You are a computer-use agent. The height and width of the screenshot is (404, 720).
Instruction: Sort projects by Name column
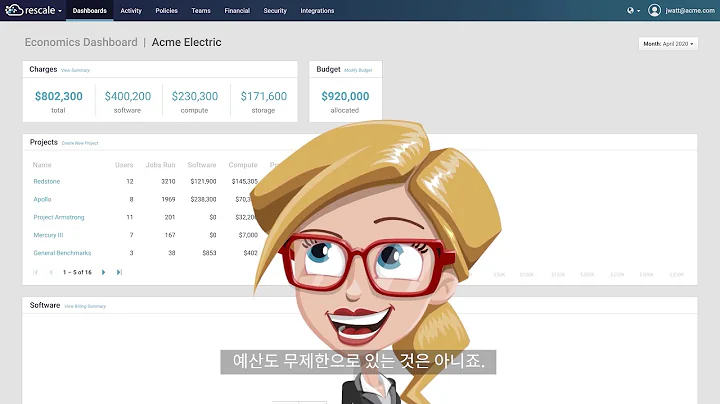[42, 165]
